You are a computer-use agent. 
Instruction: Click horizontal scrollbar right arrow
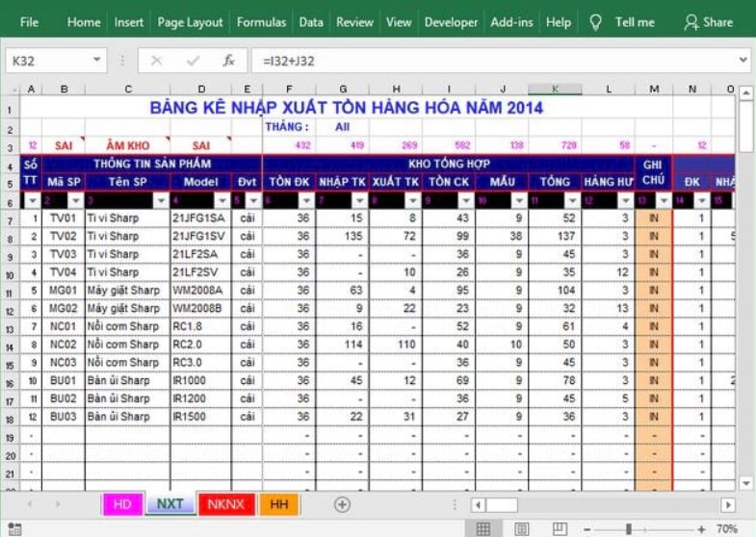(728, 504)
